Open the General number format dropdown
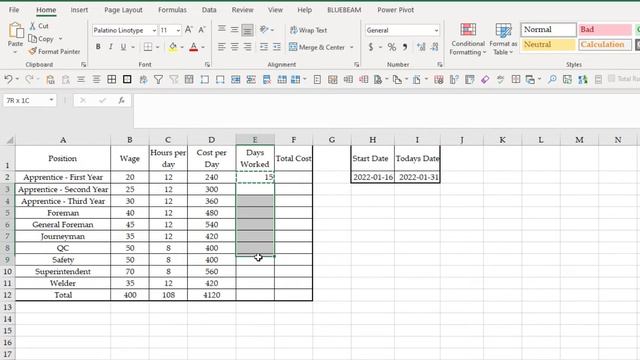The image size is (640, 360). point(436,30)
